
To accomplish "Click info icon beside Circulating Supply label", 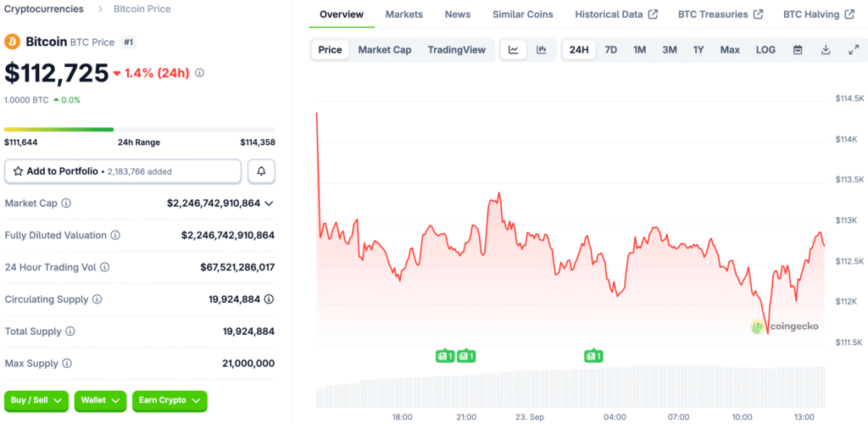I will 97,299.
